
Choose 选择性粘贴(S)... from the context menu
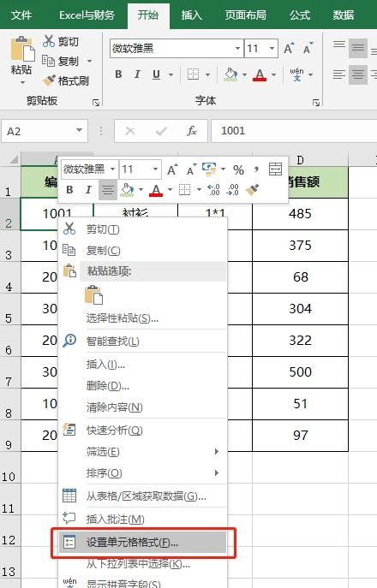click(x=143, y=318)
